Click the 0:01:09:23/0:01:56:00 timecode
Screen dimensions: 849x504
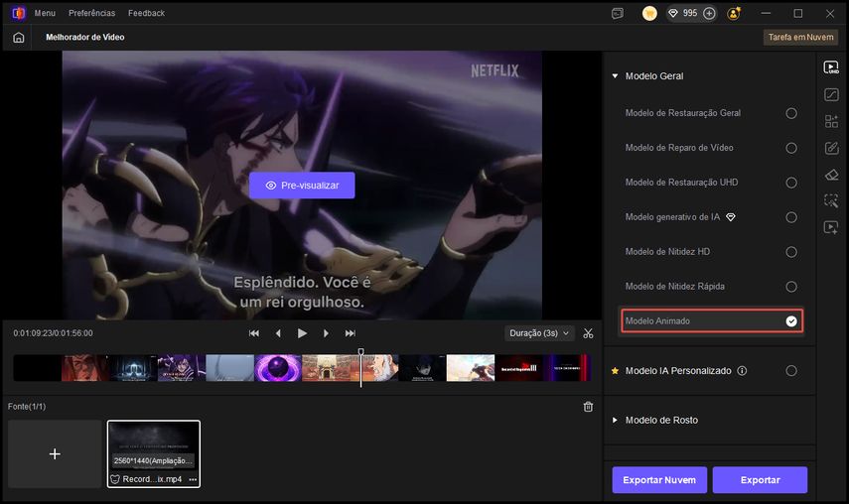pyautogui.click(x=53, y=333)
